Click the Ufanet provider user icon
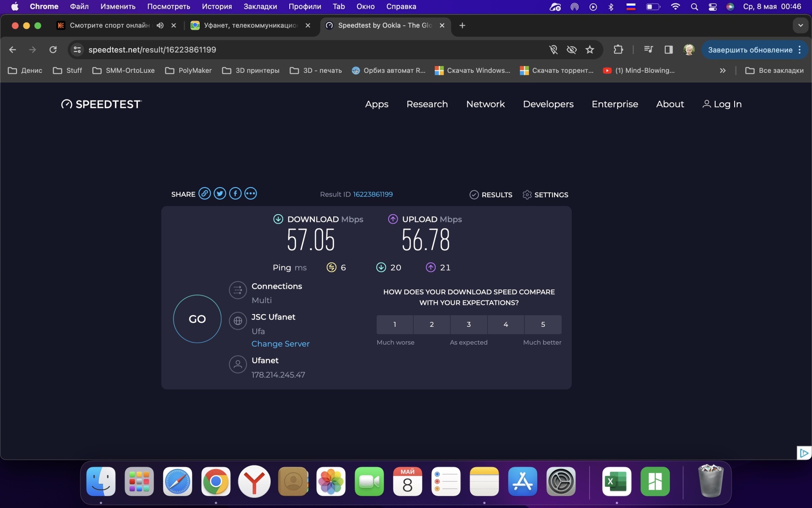Image resolution: width=812 pixels, height=508 pixels. (238, 364)
